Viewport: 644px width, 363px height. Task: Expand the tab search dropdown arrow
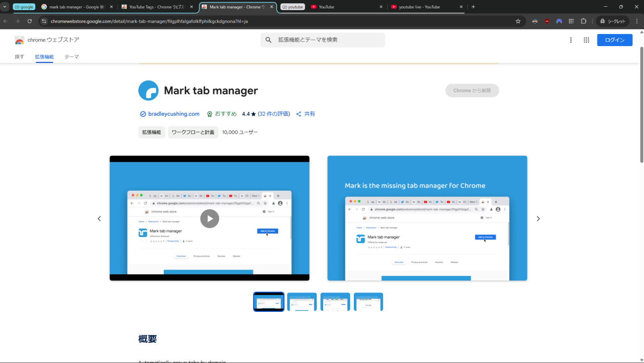click(x=5, y=7)
